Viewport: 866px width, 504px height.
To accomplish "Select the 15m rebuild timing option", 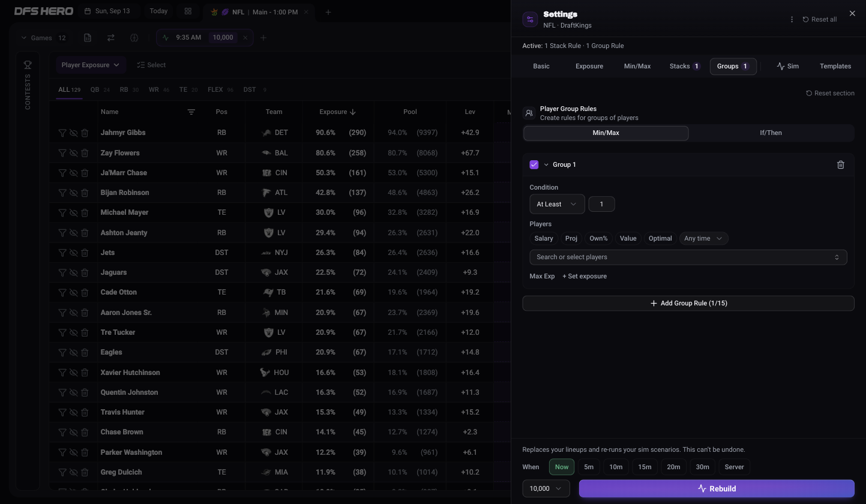I will pos(645,467).
